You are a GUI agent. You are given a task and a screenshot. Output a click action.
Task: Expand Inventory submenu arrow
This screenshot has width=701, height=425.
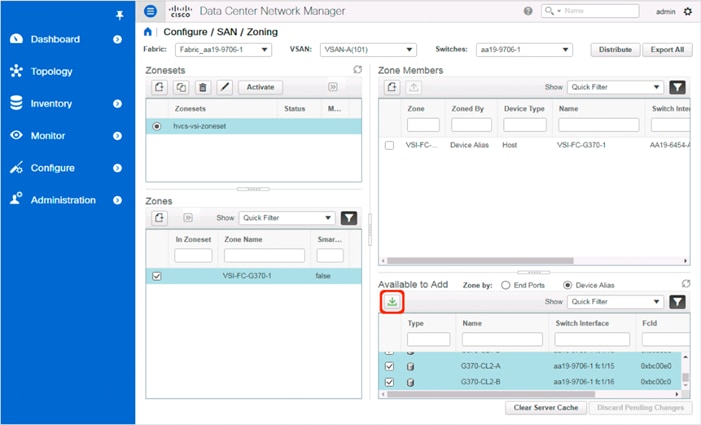(x=117, y=104)
